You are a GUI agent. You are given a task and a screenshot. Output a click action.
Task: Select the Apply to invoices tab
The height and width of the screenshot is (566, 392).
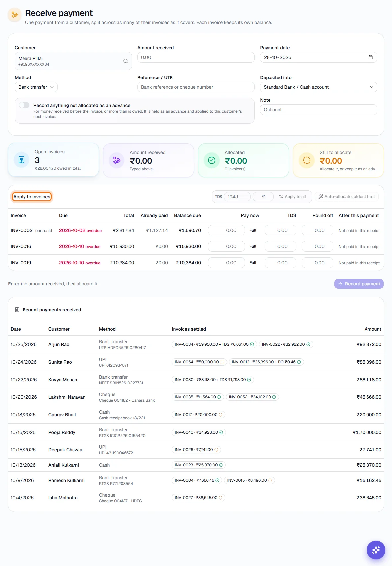point(32,197)
